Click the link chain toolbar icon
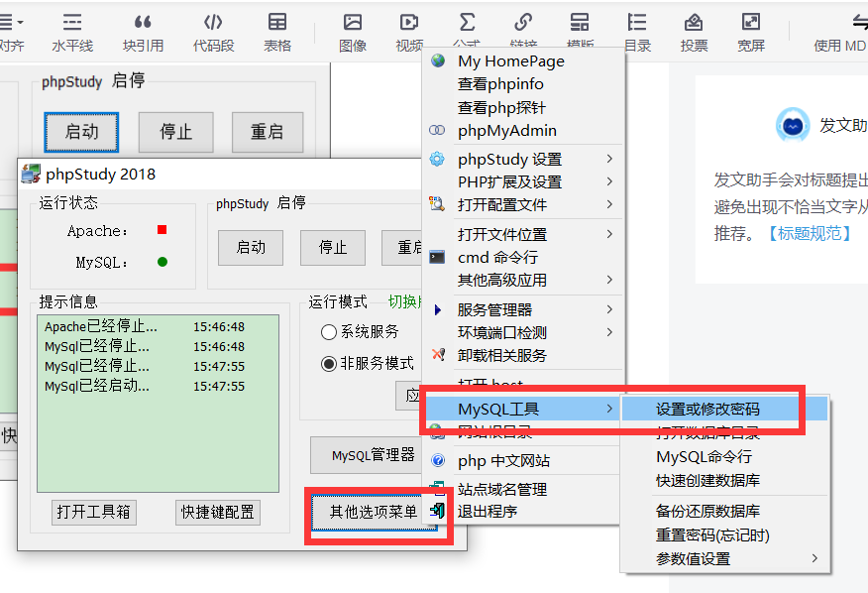Screen dimensions: 868x593 coord(523,22)
